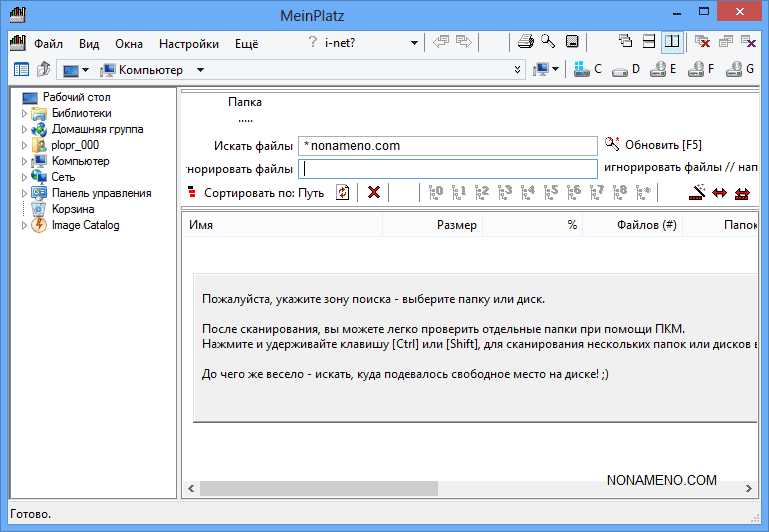Open the Настройки menu
769x532 pixels.
tap(188, 44)
